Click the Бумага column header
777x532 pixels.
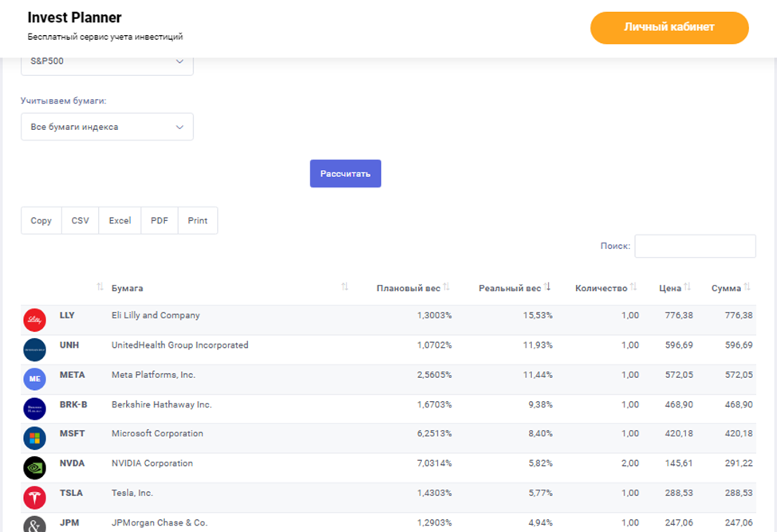click(x=128, y=288)
